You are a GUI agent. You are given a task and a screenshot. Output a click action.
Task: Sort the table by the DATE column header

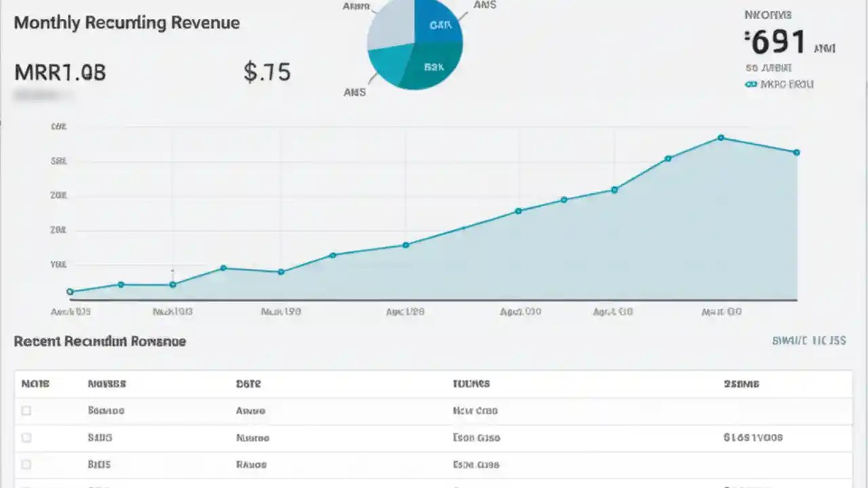249,384
